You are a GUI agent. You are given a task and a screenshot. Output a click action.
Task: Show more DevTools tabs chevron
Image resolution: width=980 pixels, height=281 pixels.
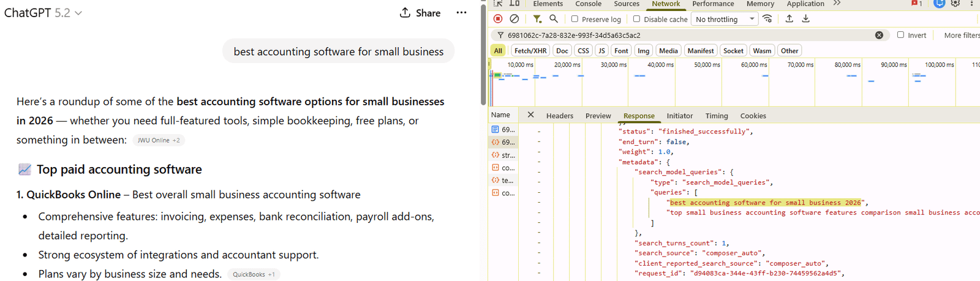pyautogui.click(x=837, y=4)
